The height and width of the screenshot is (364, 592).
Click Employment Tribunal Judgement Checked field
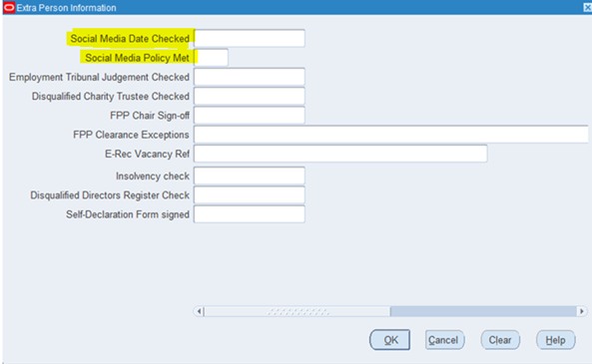(250, 77)
